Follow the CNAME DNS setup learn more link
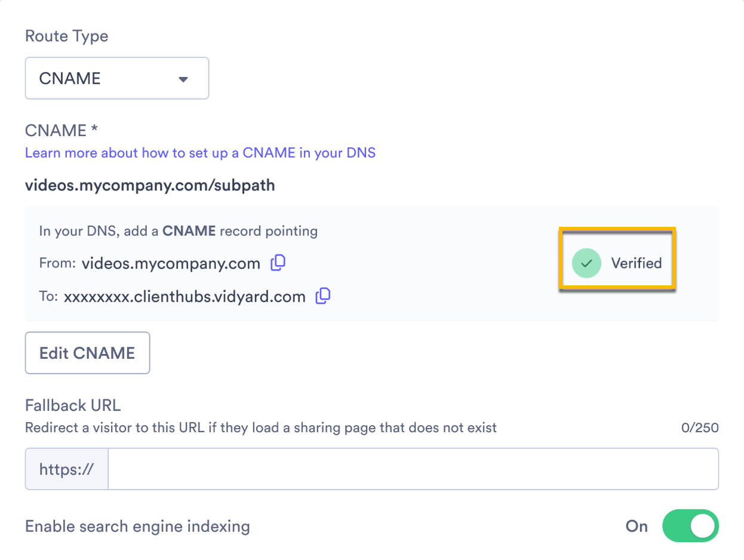 (x=200, y=153)
